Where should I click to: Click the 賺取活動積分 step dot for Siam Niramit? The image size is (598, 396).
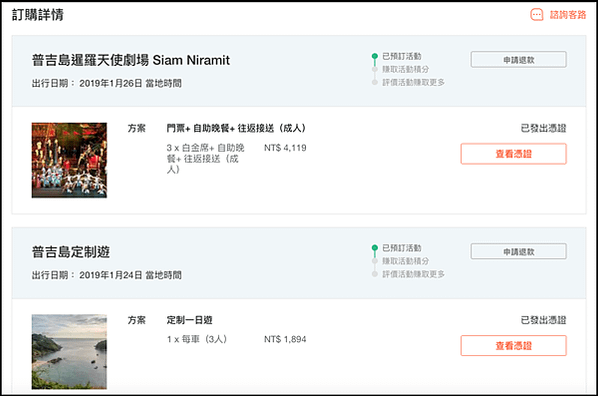click(x=375, y=69)
